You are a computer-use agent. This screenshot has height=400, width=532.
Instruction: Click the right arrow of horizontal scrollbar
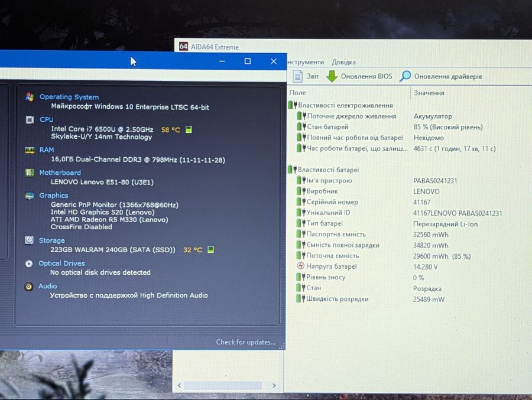click(x=274, y=385)
